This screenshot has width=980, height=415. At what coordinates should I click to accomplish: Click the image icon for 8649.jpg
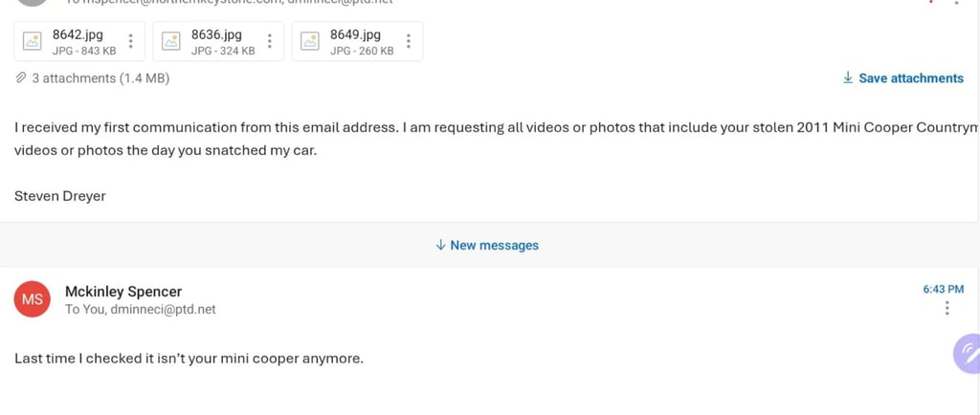click(x=310, y=41)
